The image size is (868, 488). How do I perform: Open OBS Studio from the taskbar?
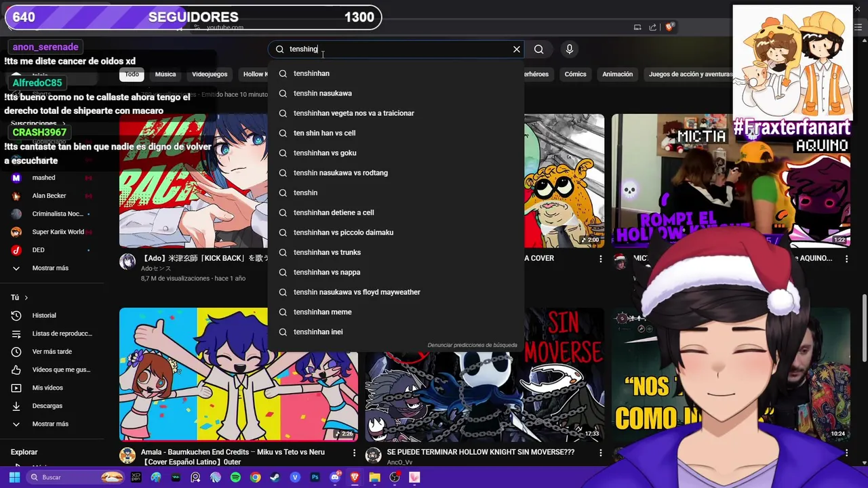pos(394,477)
